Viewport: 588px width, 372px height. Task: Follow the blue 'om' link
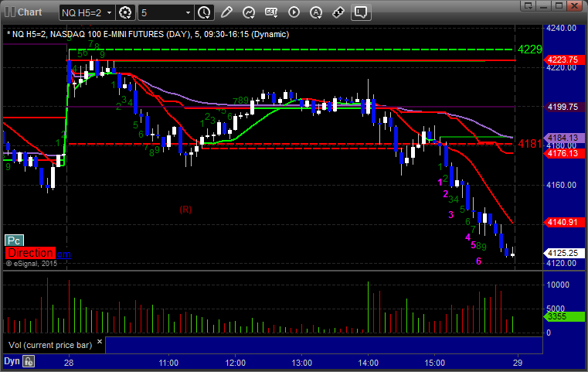coord(63,254)
